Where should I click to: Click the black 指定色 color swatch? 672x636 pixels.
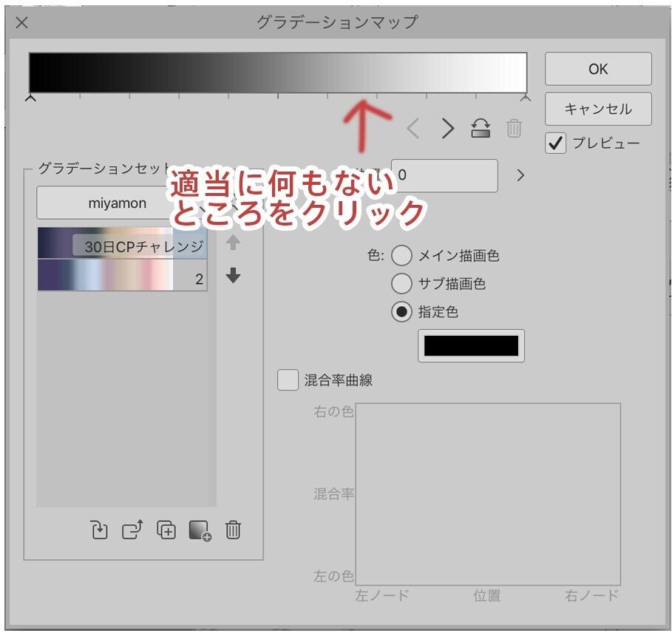pos(471,345)
